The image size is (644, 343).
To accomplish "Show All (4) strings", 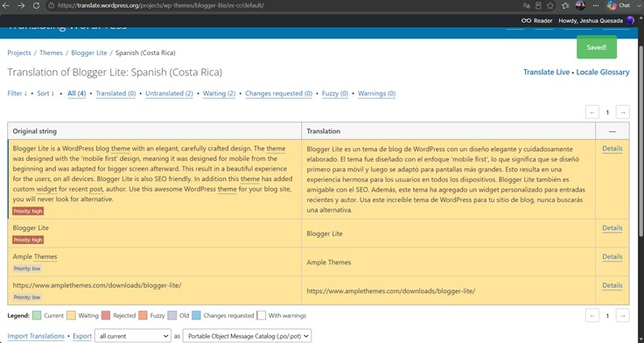I will point(76,94).
